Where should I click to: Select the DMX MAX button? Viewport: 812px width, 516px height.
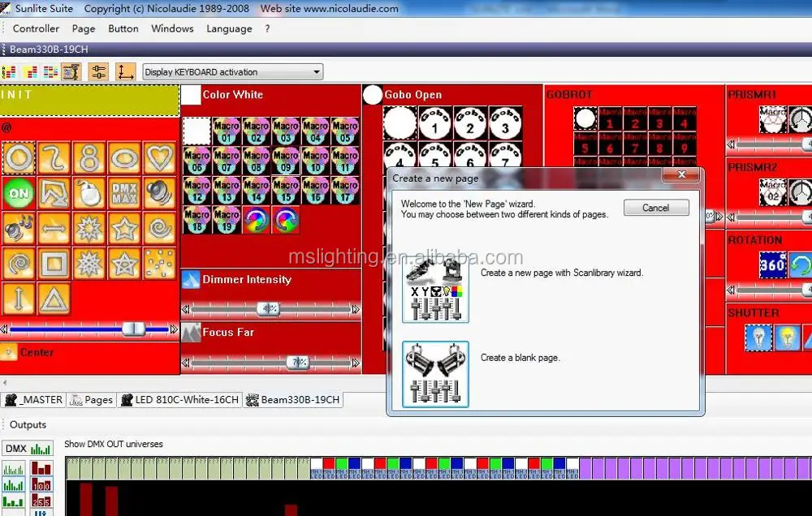(x=123, y=193)
